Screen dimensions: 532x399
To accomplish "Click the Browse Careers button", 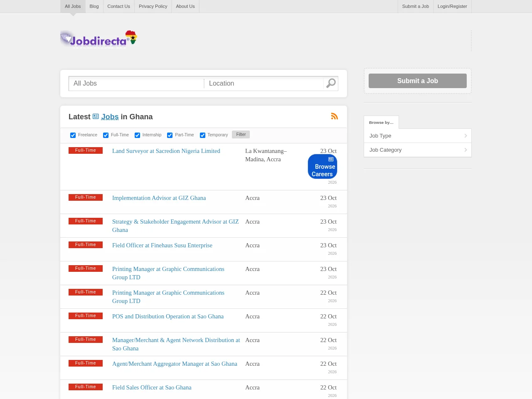I will 323,167.
